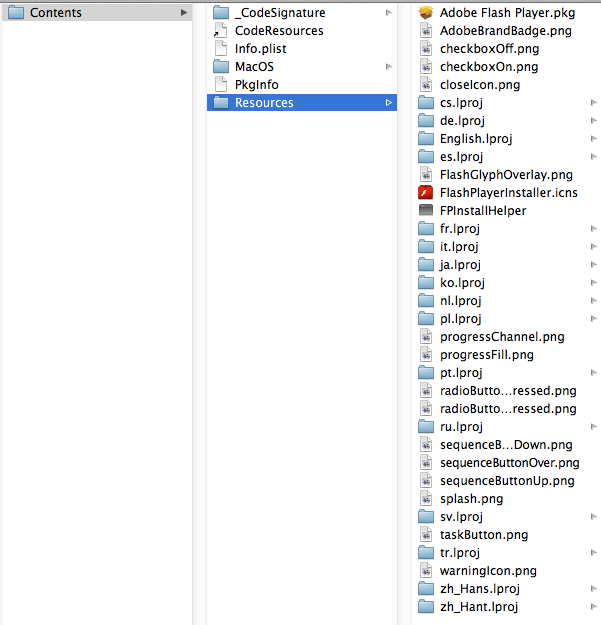Viewport: 601px width, 625px height.
Task: Click the taskButton.png file icon
Action: (426, 535)
